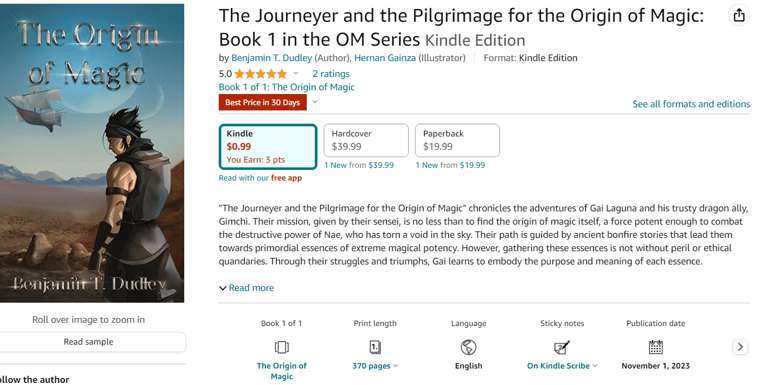Click the Print length page icon

(x=375, y=347)
